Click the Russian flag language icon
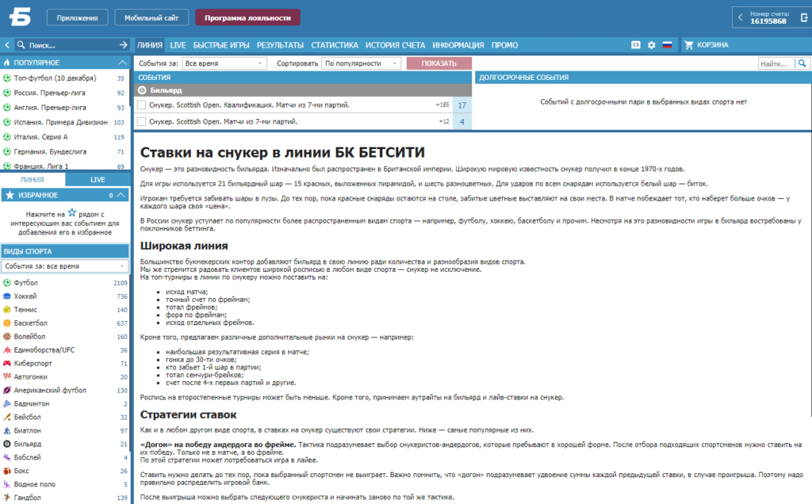This screenshot has width=812, height=504. pos(667,45)
